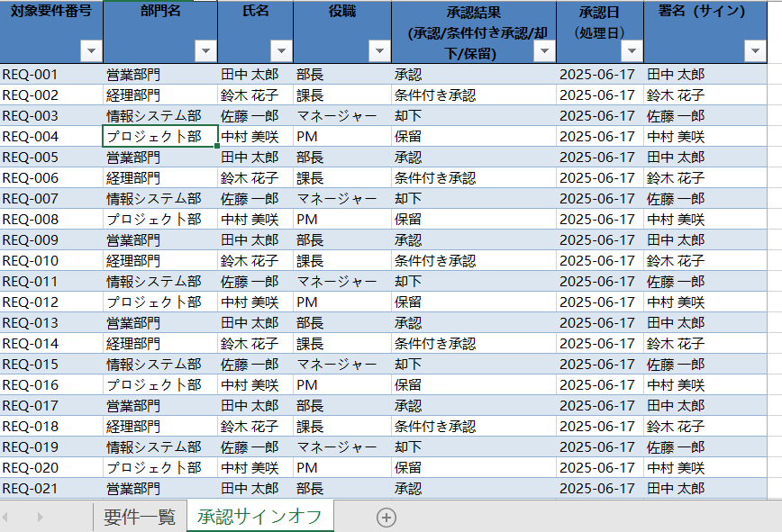Image resolution: width=782 pixels, height=532 pixels.
Task: Select cell REQ-003
Action: point(51,115)
